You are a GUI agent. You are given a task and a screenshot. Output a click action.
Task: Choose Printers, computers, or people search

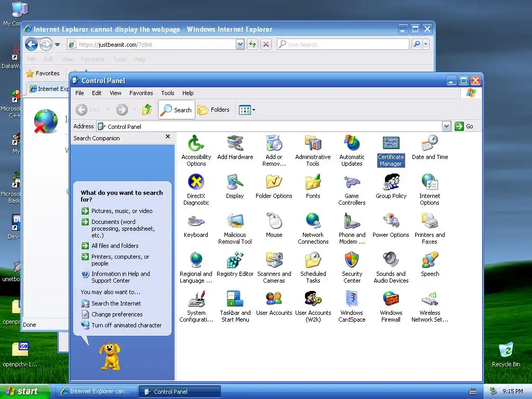(115, 260)
